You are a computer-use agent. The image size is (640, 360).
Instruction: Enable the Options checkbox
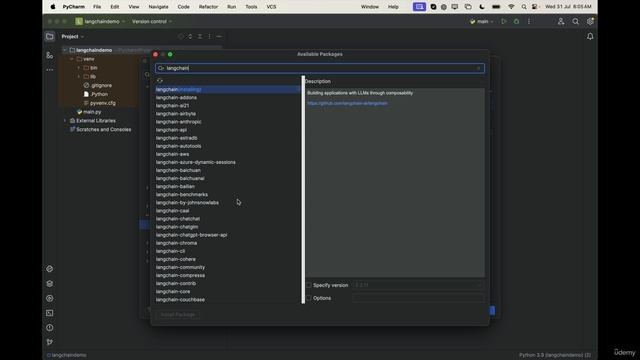tap(309, 298)
